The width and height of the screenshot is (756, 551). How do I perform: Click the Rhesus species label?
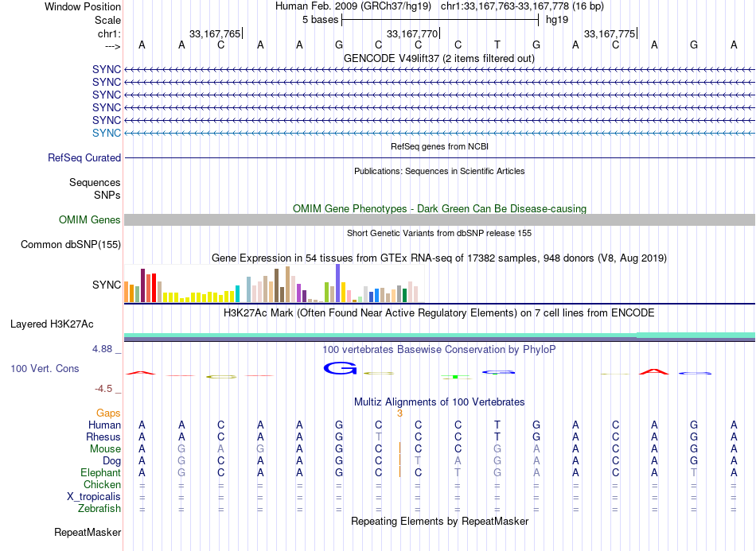pos(103,437)
